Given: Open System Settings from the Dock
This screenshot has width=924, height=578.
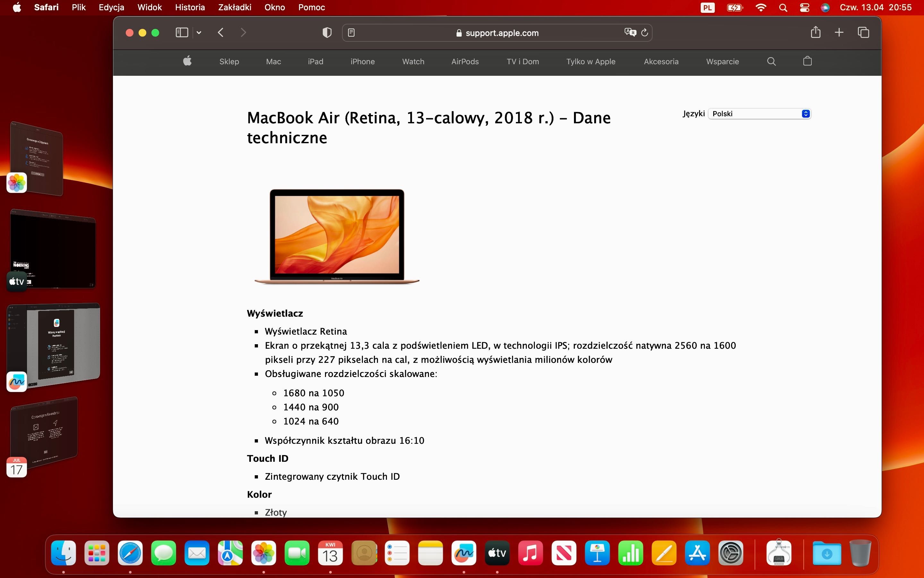Looking at the screenshot, I should pos(731,553).
